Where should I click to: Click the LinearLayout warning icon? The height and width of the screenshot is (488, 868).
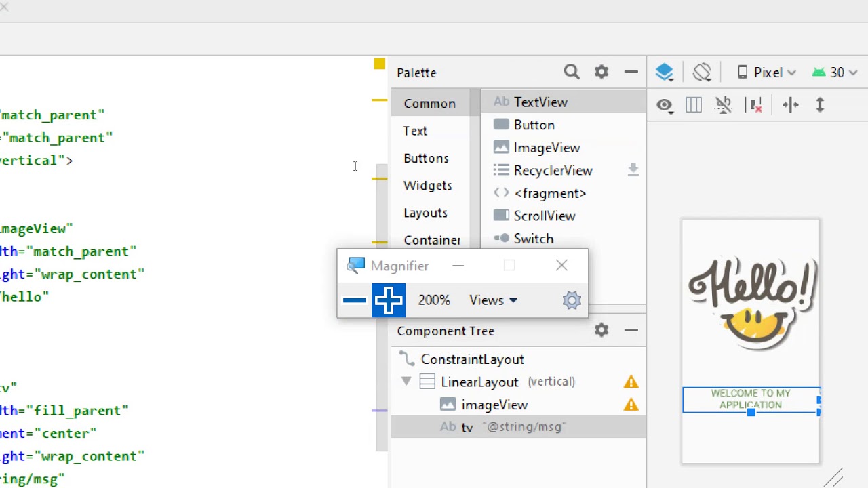pos(631,382)
